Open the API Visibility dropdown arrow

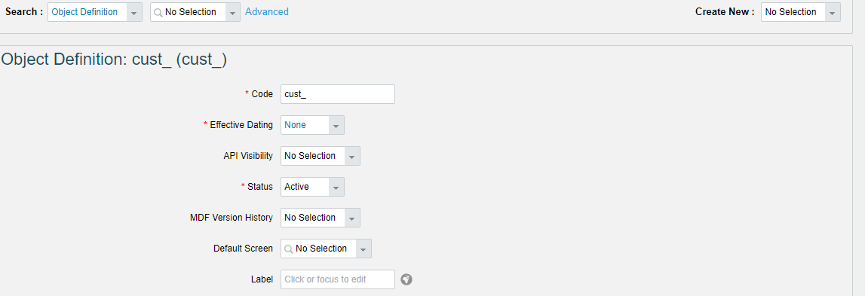click(x=352, y=156)
